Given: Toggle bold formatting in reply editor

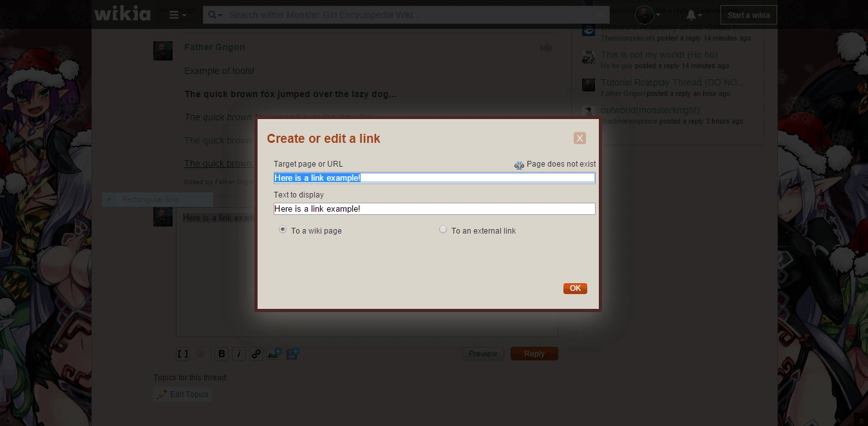Looking at the screenshot, I should click(222, 354).
